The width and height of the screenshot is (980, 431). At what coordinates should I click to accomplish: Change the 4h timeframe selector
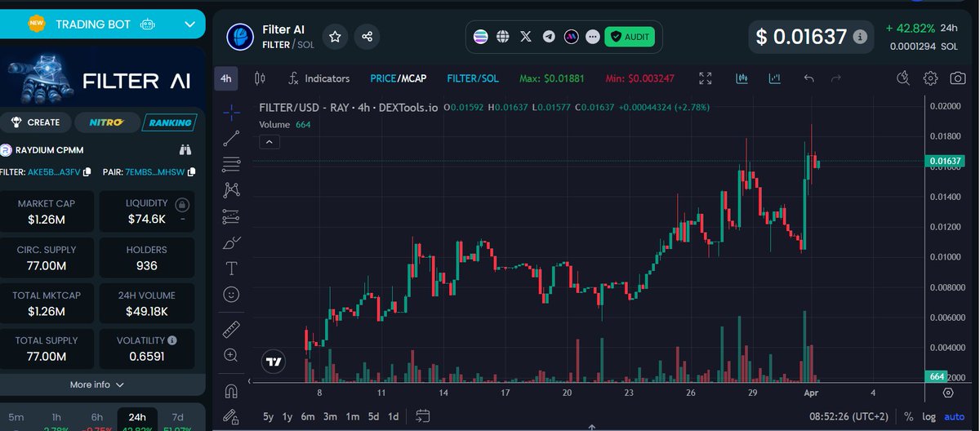[x=226, y=78]
